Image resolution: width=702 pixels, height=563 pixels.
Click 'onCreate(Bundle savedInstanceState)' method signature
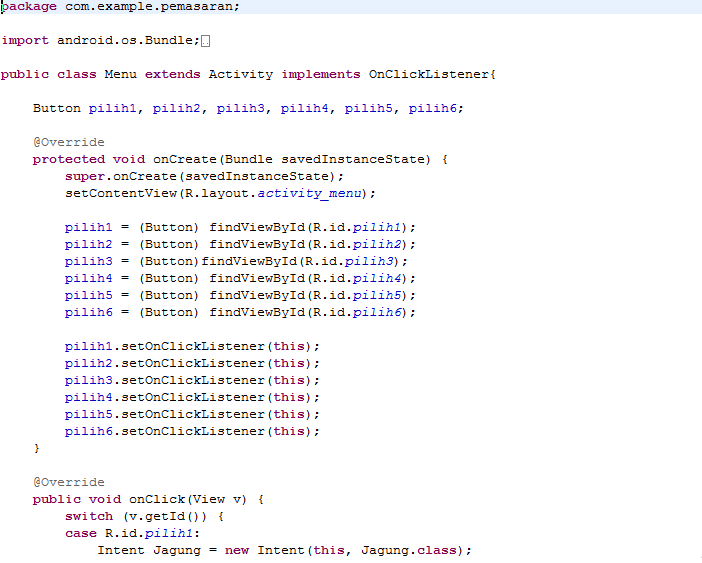pos(292,159)
